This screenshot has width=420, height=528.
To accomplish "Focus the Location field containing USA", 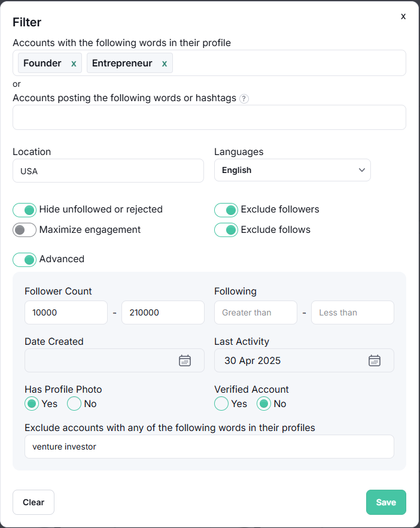I will coord(108,171).
